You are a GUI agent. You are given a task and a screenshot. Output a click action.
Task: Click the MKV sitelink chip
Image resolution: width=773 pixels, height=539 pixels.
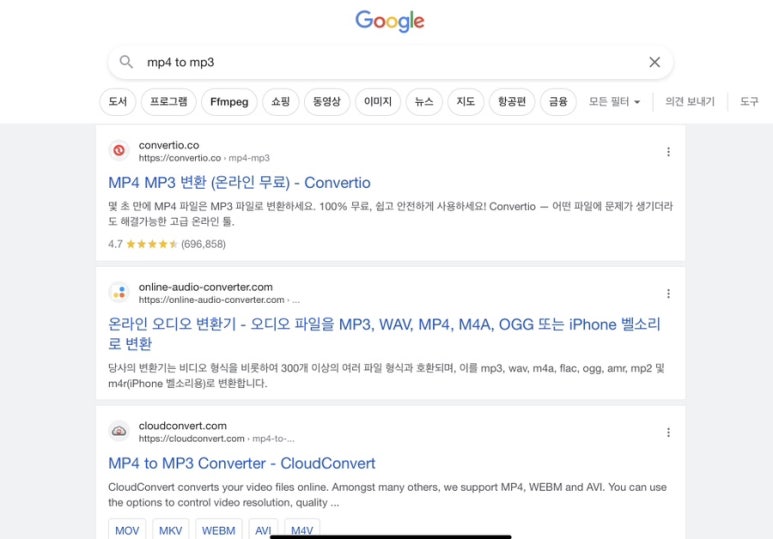[171, 530]
